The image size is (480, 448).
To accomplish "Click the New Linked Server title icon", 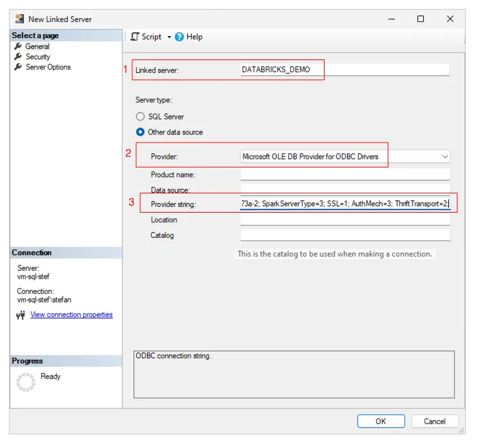I will tap(20, 19).
